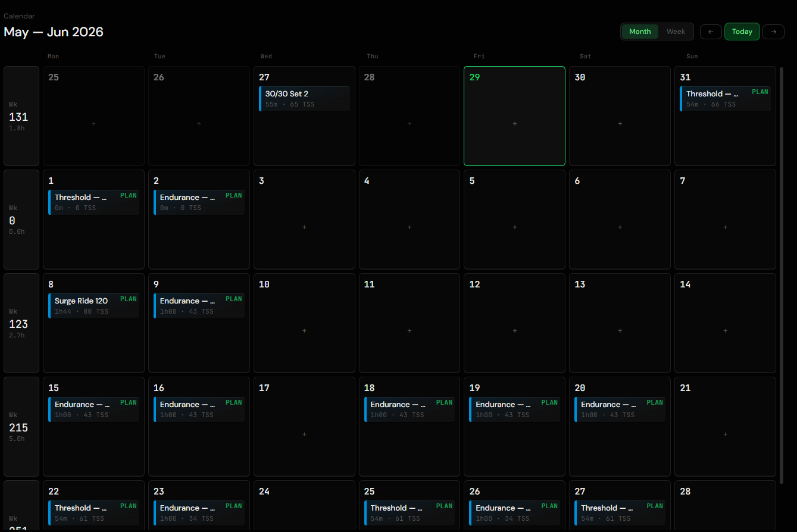Select week summary showing 131 TSS

[21, 116]
